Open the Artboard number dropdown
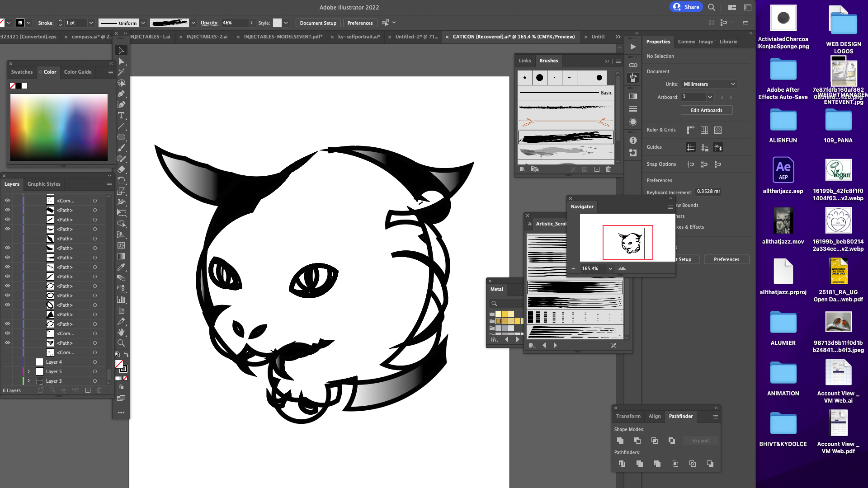868x488 pixels. [710, 97]
